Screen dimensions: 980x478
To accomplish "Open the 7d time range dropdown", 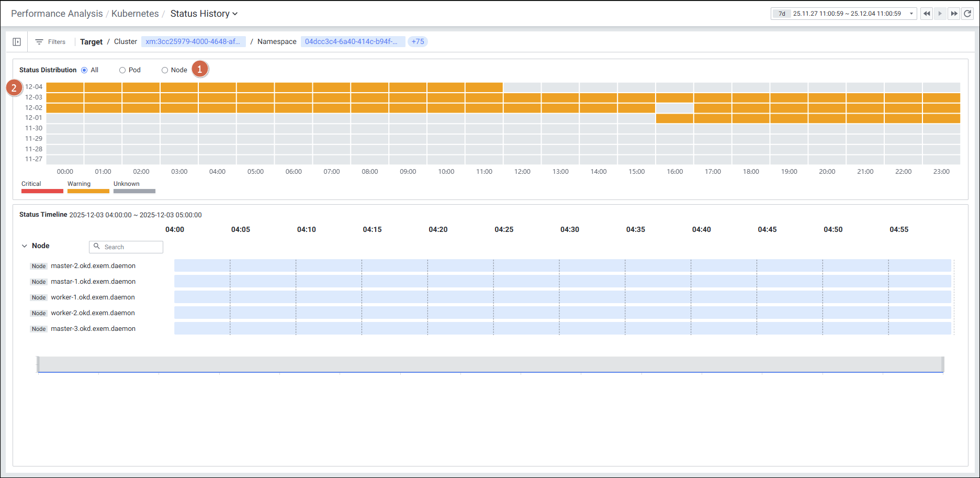I will 911,14.
